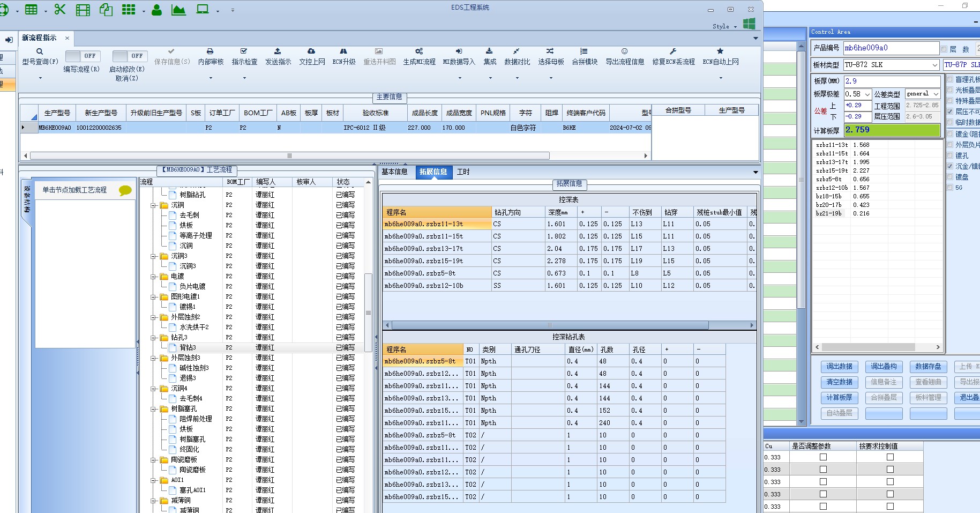The height and width of the screenshot is (513, 980).
Task: Click the 调出数据 button
Action: coord(839,367)
